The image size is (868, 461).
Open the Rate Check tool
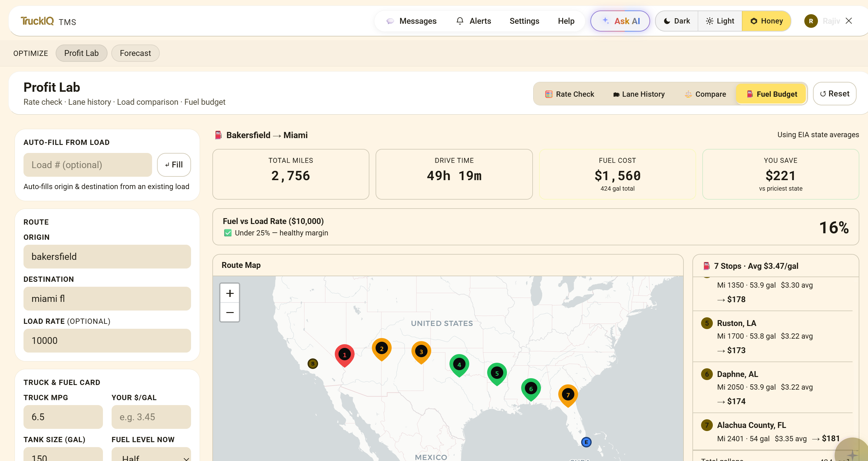pos(569,94)
